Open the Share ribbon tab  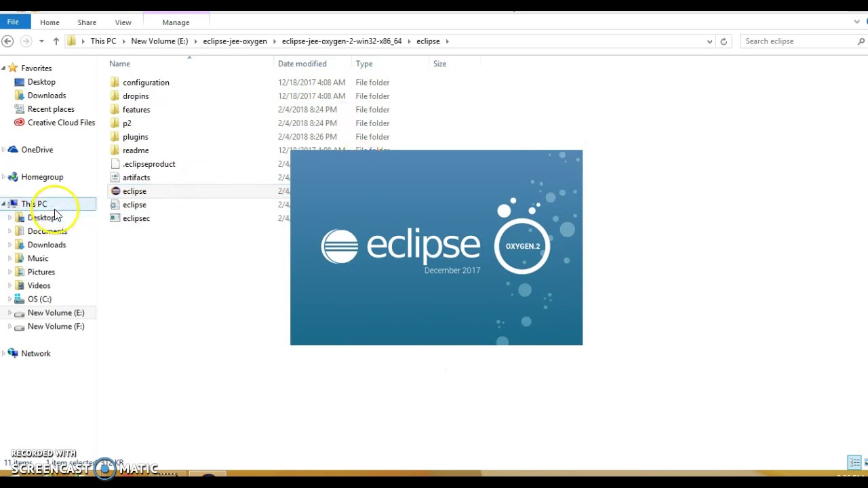pyautogui.click(x=87, y=22)
